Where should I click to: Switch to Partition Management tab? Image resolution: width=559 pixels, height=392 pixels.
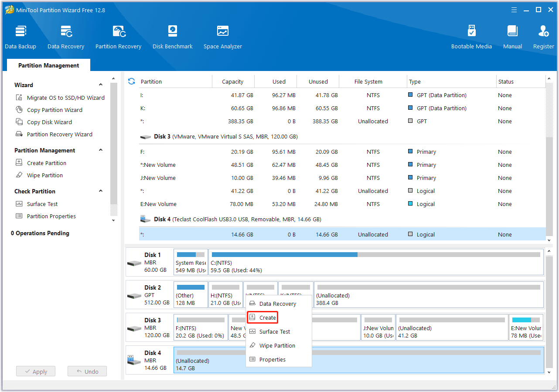tap(49, 65)
